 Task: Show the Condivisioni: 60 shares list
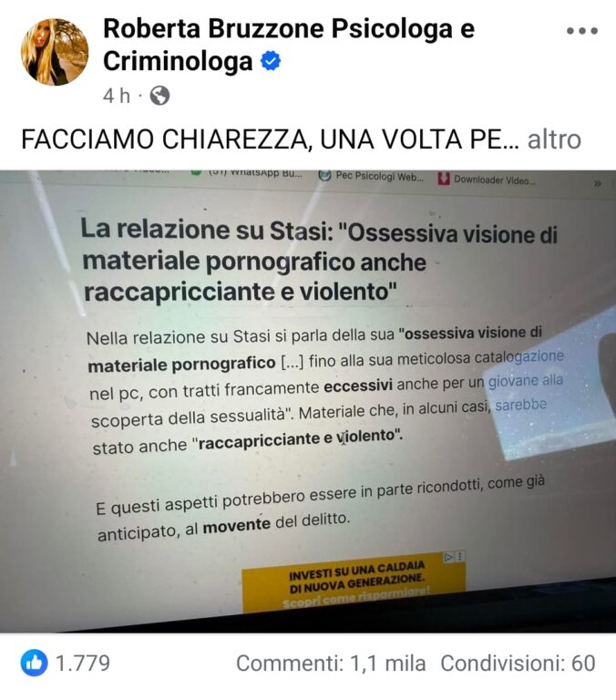coord(518,664)
